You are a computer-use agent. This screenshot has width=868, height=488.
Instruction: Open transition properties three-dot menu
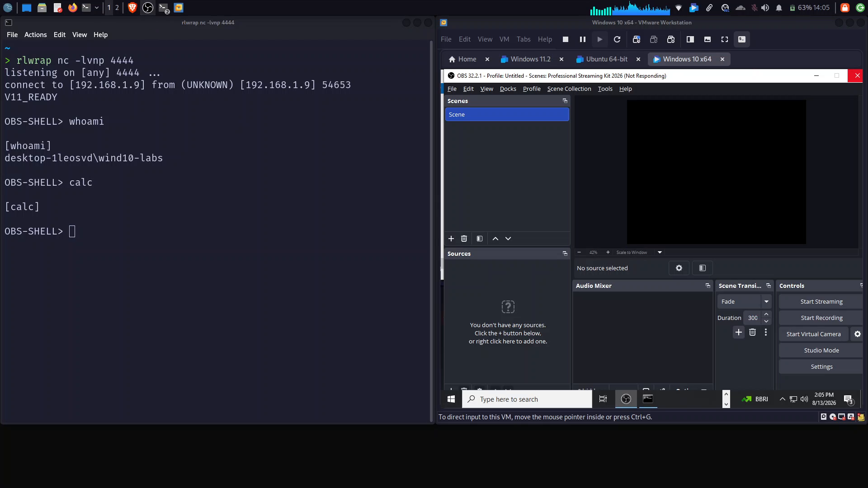(766, 333)
